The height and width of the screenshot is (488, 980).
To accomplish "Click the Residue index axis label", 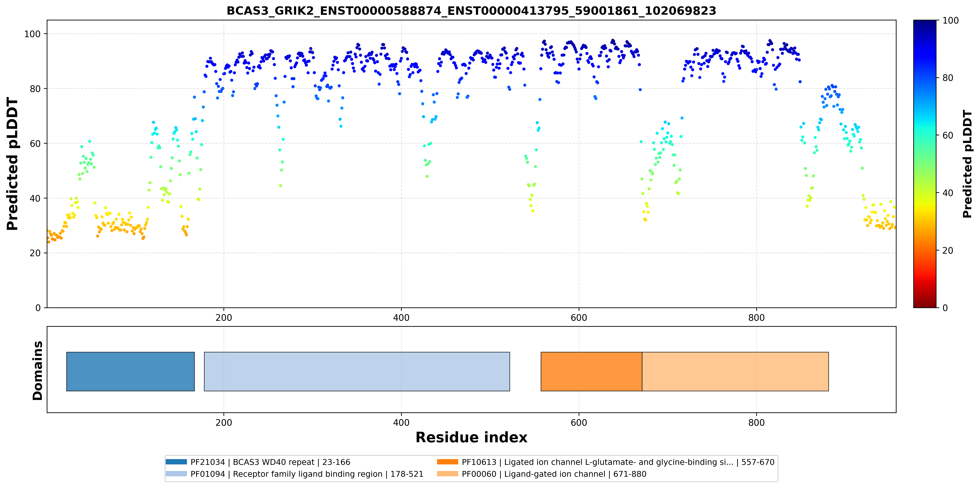I will click(x=471, y=437).
